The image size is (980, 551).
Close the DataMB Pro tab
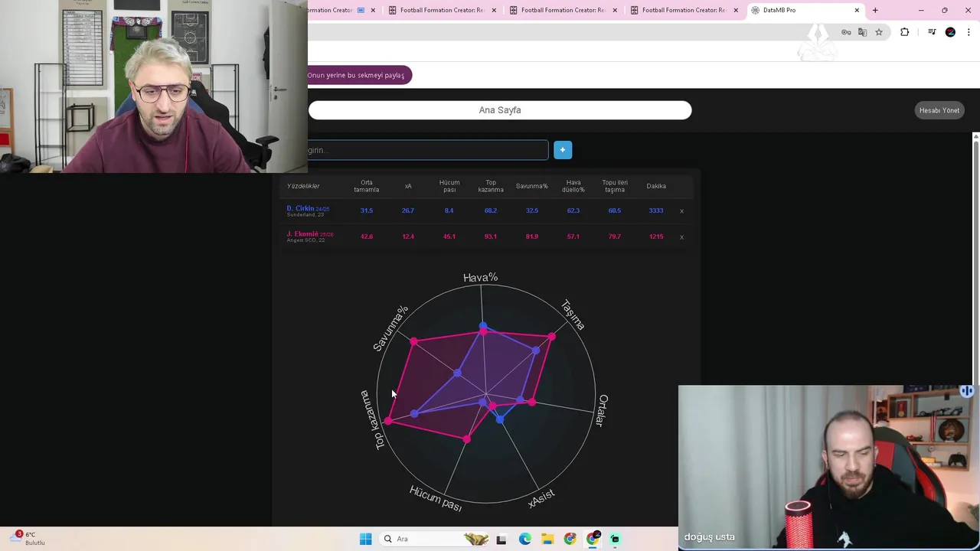[x=857, y=10]
